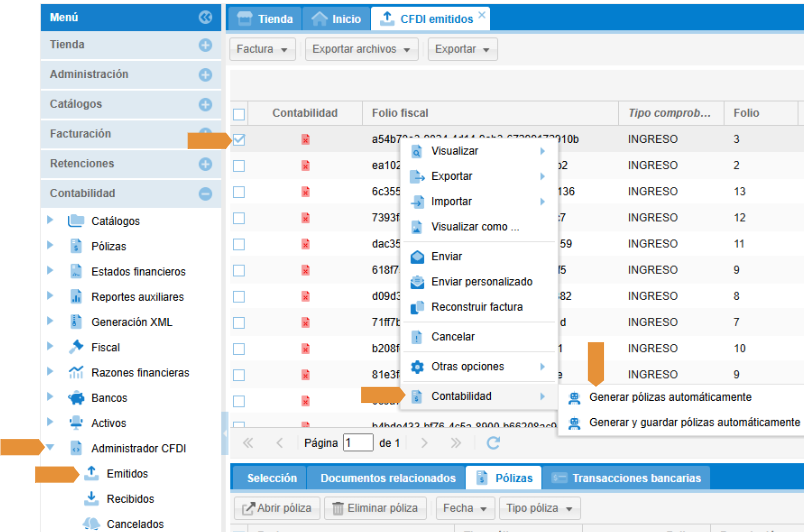
Task: Click the Razones financieras chart icon
Action: pyautogui.click(x=76, y=372)
